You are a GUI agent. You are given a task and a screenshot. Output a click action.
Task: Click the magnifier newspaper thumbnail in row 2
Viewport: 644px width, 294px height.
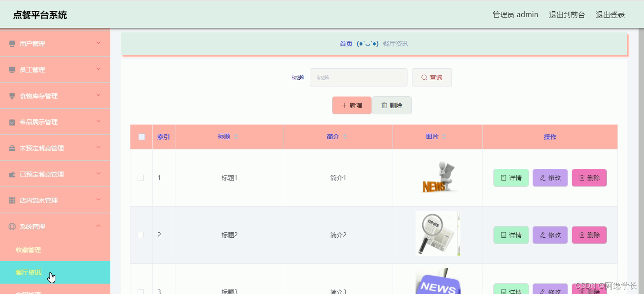click(x=438, y=234)
